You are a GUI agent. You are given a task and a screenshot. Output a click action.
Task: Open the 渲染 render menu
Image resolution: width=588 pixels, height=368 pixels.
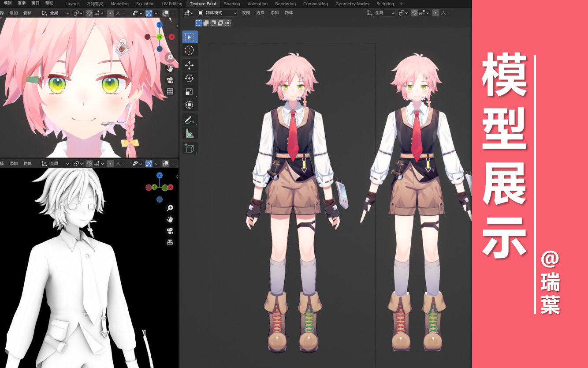[x=22, y=3]
